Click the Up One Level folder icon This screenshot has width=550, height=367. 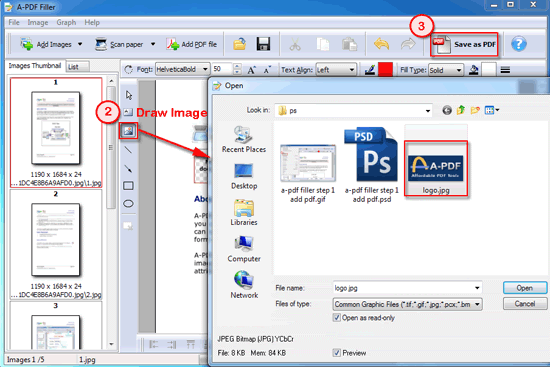[461, 110]
